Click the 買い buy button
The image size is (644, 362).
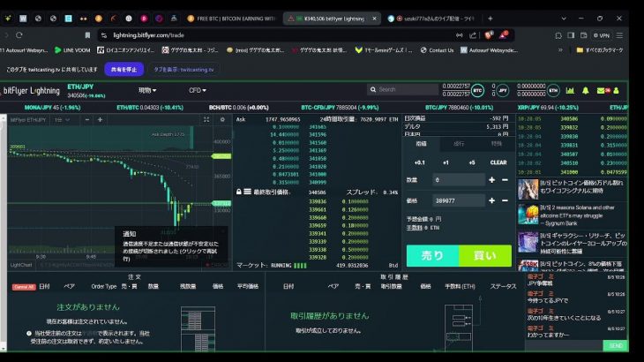click(x=485, y=255)
